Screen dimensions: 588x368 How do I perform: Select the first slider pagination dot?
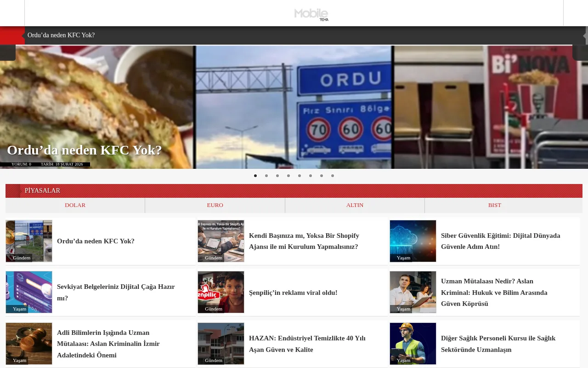tap(255, 176)
